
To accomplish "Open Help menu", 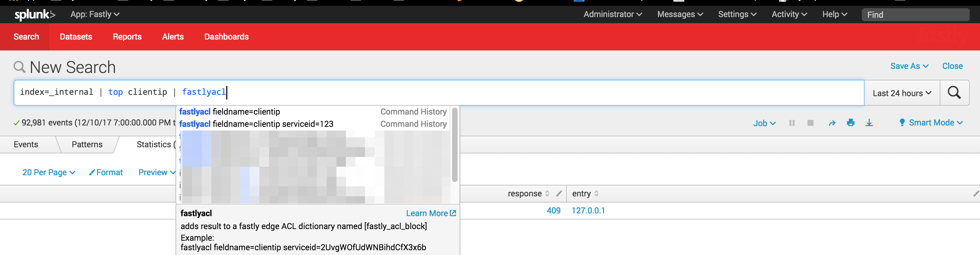I will click(834, 14).
